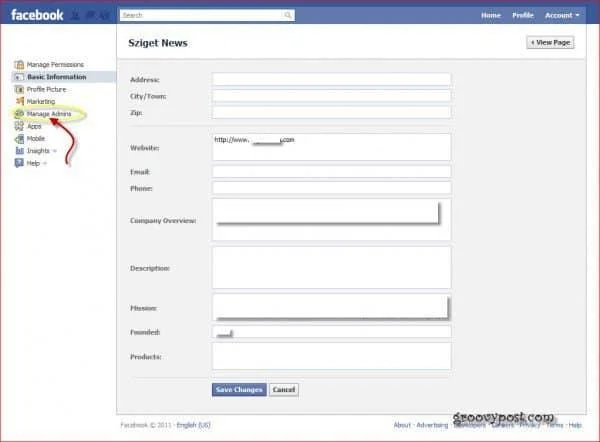Image resolution: width=600 pixels, height=442 pixels.
Task: Open messages icon in header
Action: tap(90, 15)
